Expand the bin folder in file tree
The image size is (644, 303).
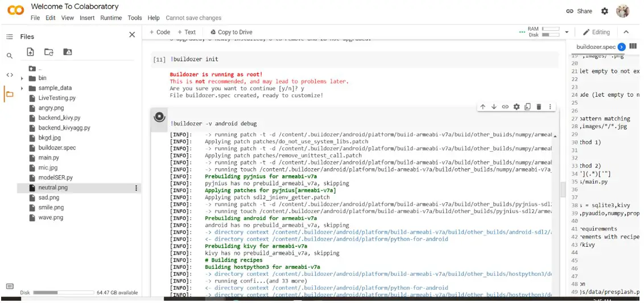22,78
